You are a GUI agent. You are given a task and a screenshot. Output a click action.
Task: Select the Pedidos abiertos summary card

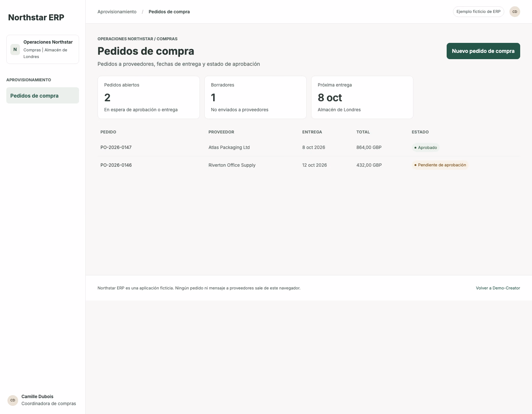pos(149,98)
